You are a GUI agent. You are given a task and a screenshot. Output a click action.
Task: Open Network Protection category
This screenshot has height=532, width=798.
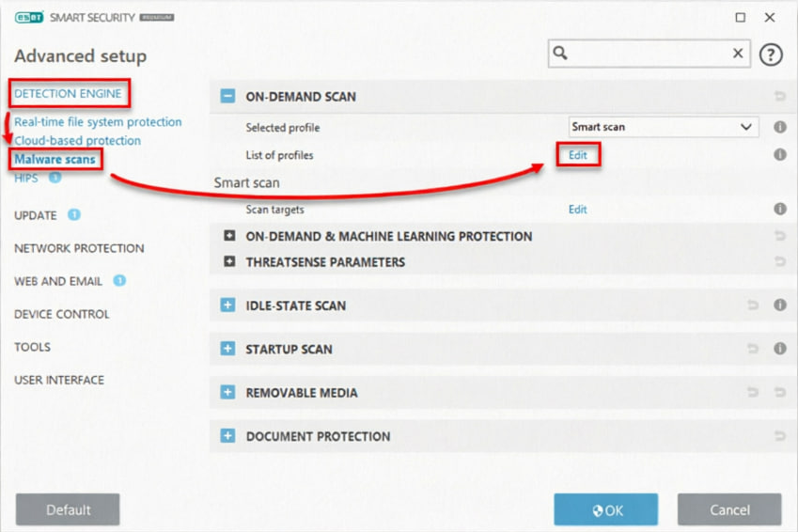(x=79, y=248)
